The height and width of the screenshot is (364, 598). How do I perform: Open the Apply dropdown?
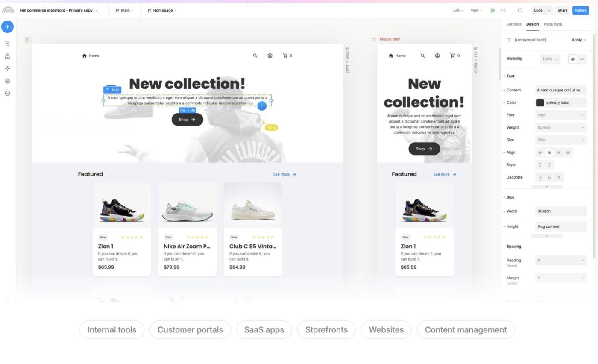[579, 40]
